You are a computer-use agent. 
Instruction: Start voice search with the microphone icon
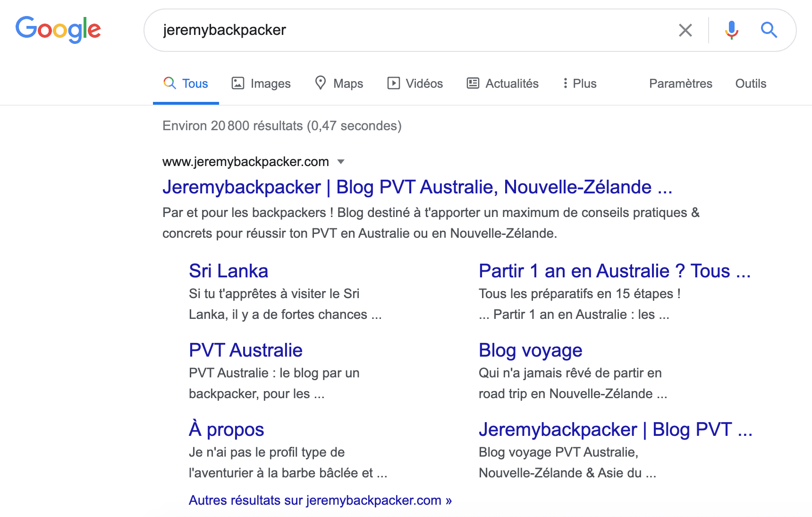731,30
